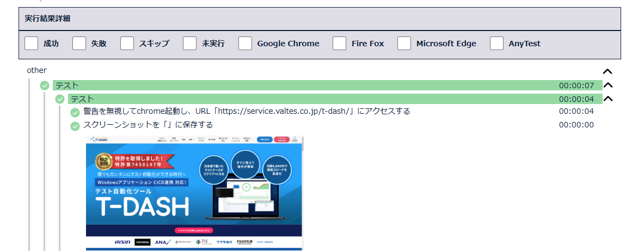Image resolution: width=644 pixels, height=251 pixels.
Task: Select the green nested テスト bar under the 00:00:07 テスト
Action: tap(335, 99)
